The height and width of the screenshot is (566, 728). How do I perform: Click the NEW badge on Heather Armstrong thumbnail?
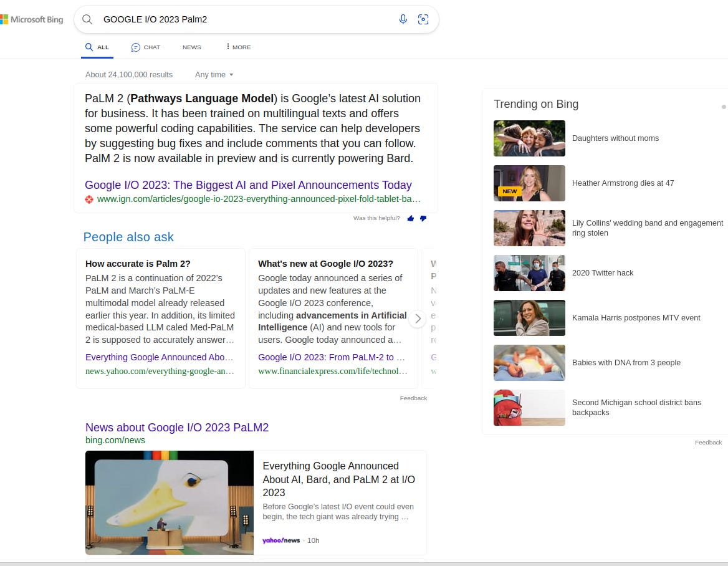point(509,191)
